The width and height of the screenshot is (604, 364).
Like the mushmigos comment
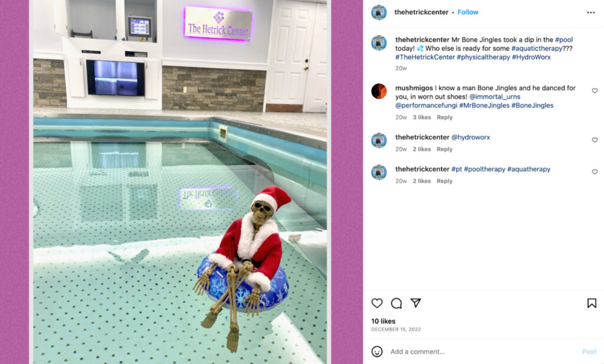coord(595,91)
